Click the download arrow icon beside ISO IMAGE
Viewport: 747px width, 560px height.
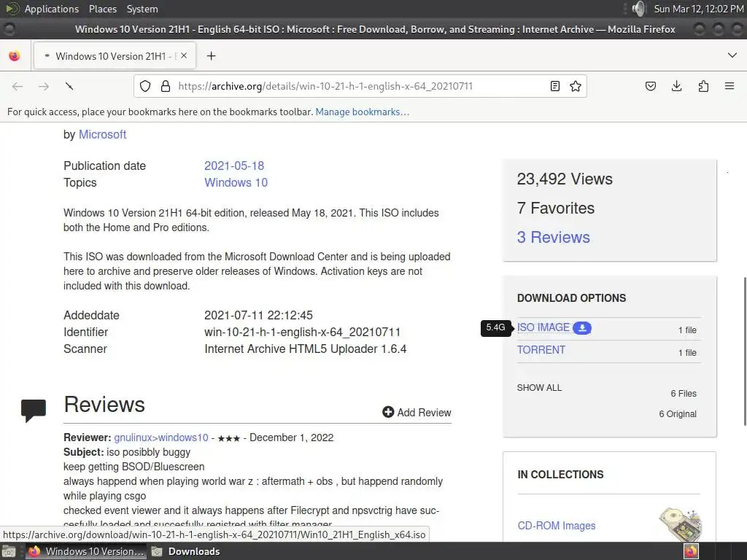[582, 328]
